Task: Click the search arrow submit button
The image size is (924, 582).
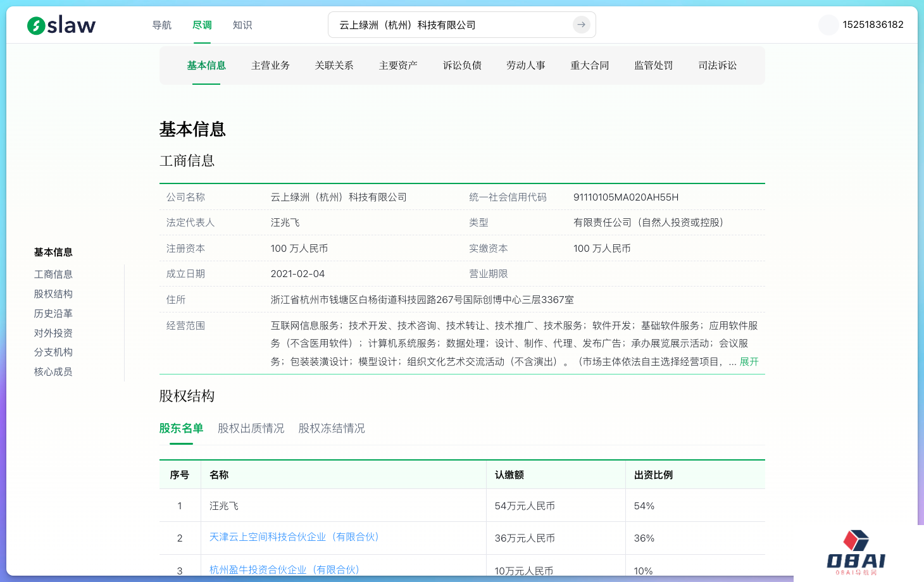Action: (x=581, y=25)
